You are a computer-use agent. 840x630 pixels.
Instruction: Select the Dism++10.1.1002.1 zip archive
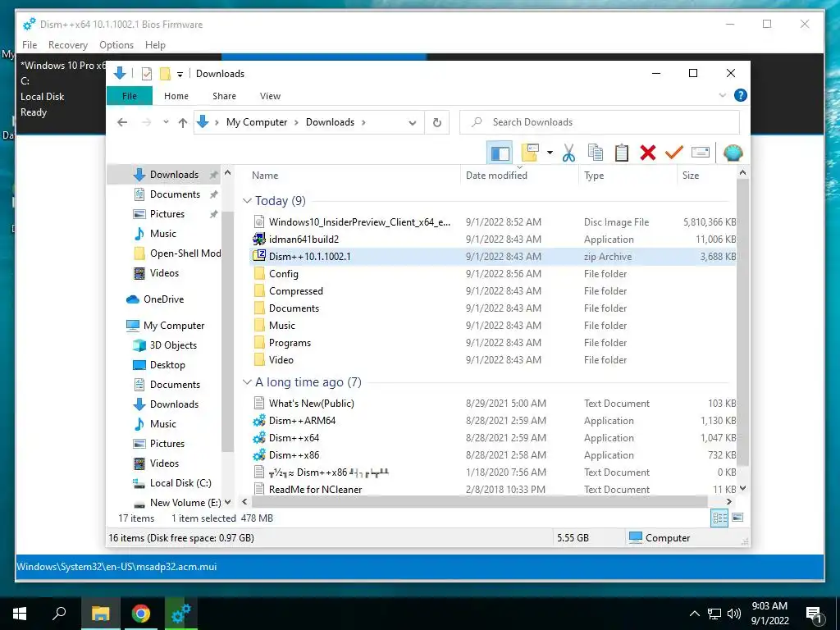click(309, 257)
